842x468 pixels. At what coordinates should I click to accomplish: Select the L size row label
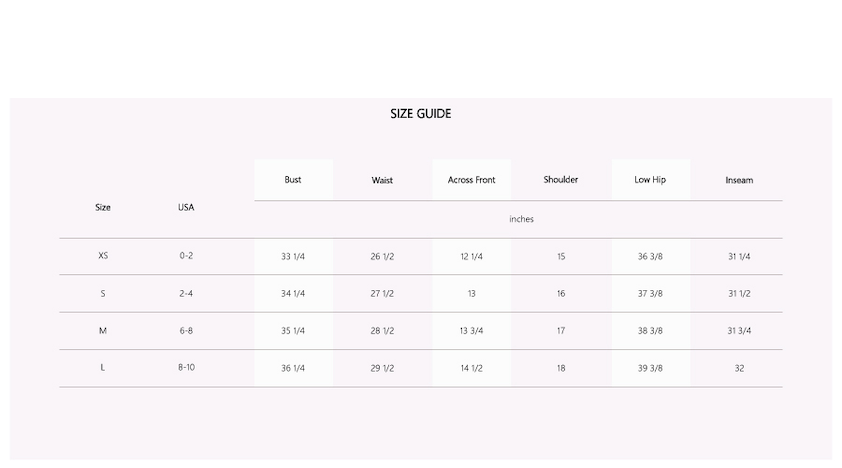coord(103,368)
